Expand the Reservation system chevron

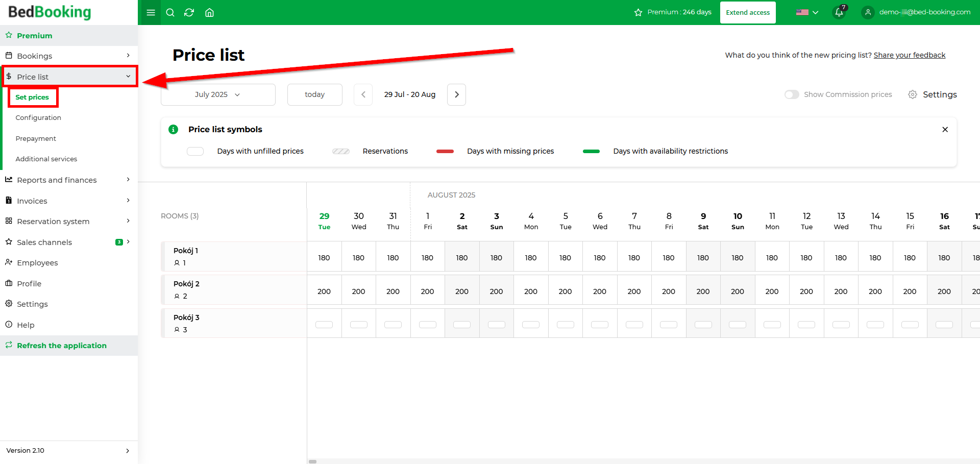(x=128, y=221)
